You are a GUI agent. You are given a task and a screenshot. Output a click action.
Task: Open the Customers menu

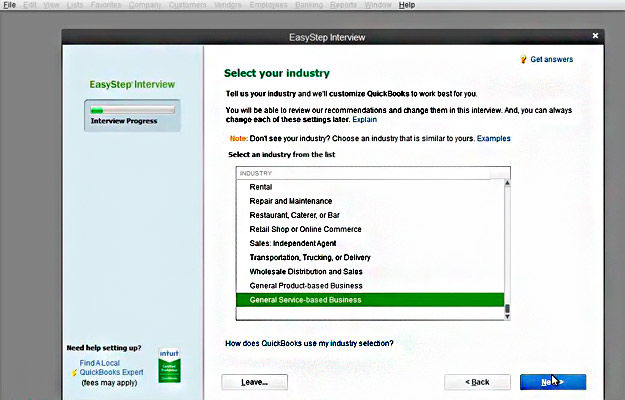click(187, 5)
